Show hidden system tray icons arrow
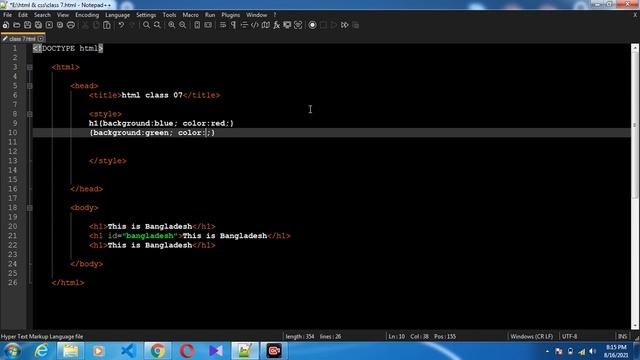This screenshot has width=640, height=360. (x=547, y=351)
